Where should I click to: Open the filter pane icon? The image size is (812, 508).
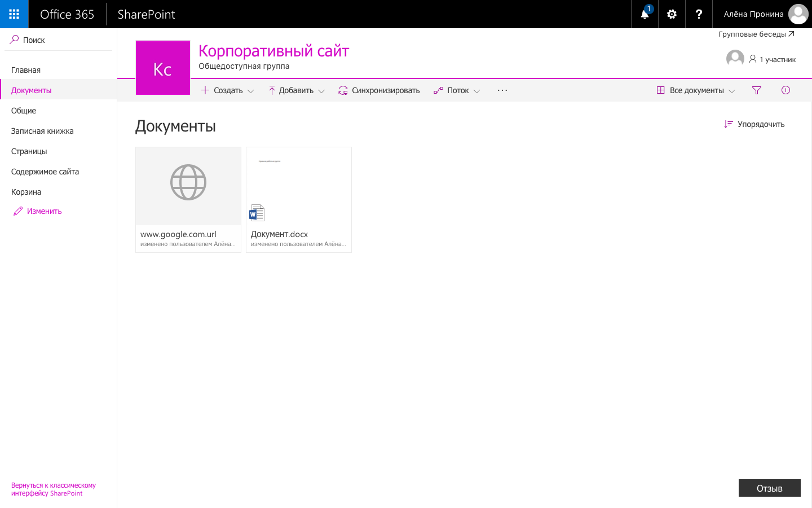[x=757, y=90]
